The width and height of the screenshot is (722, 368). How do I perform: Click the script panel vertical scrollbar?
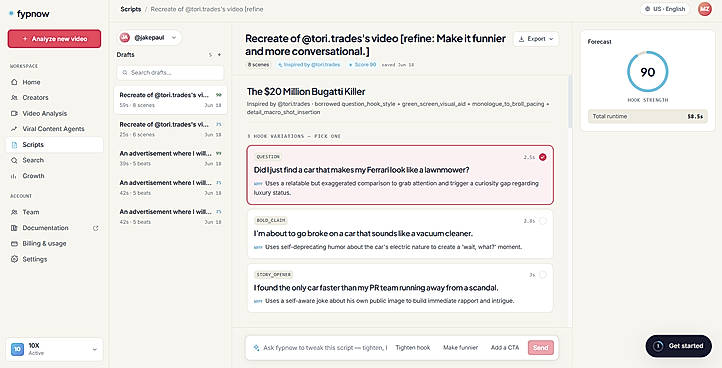coord(570,101)
